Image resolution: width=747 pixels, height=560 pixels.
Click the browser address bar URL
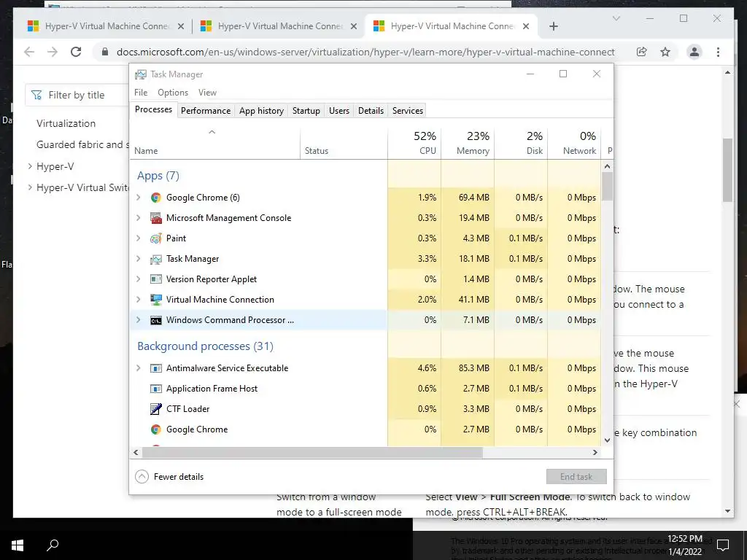[365, 52]
